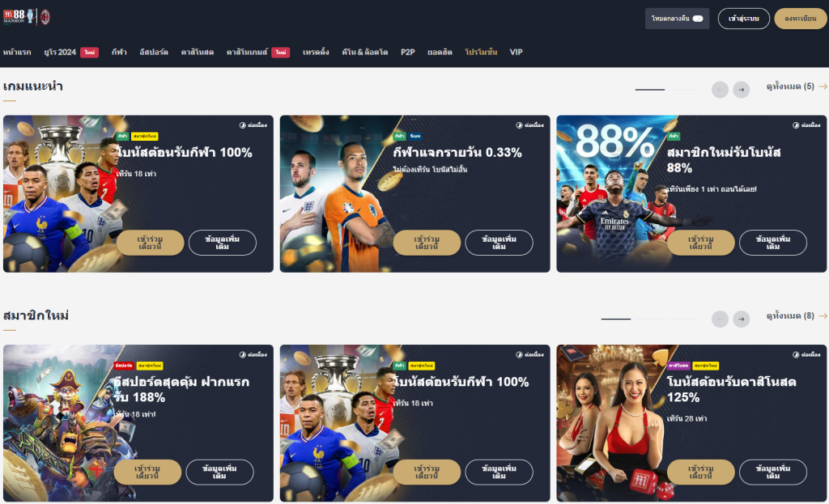Select the โปรโมชั่น tab
The image size is (829, 504).
pyautogui.click(x=481, y=53)
